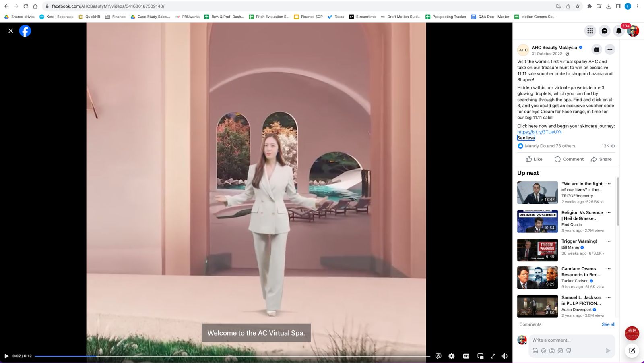Open the emoji picker in comment box
Screen dimensions: 644x363
[x=543, y=351]
